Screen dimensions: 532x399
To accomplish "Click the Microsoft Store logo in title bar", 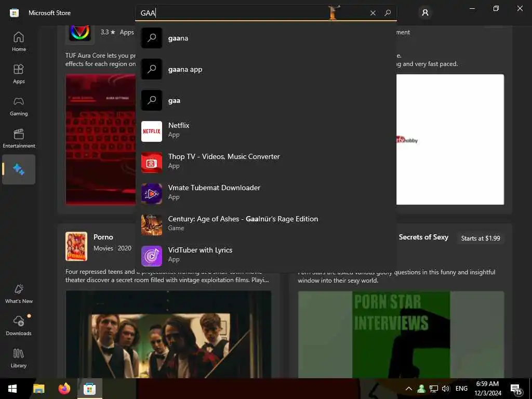I will tap(14, 13).
